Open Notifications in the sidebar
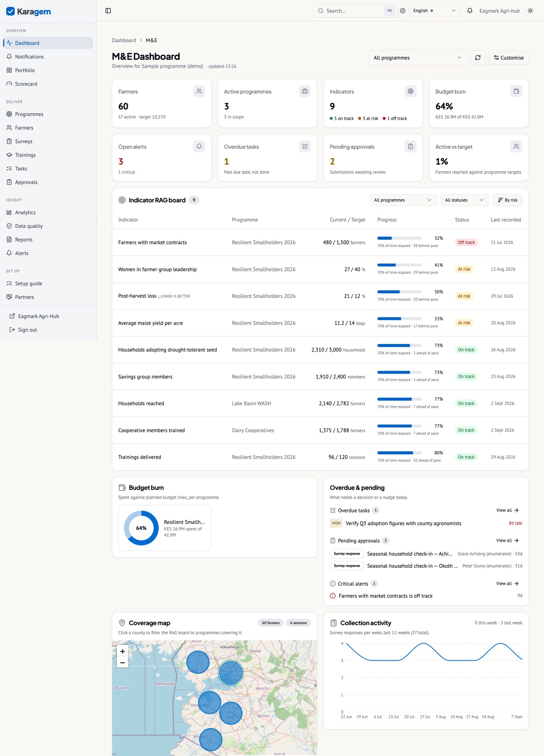 tap(48, 57)
